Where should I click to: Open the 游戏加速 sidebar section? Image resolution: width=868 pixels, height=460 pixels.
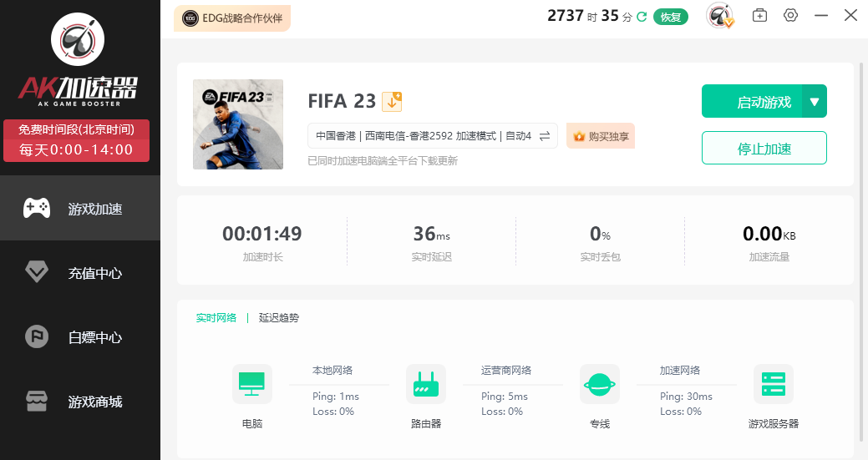80,209
